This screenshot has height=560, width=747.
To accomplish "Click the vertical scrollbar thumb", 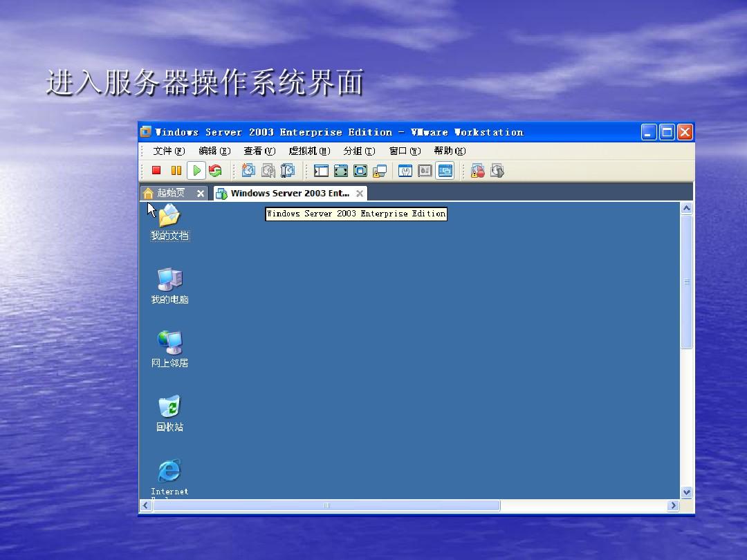I will (x=687, y=282).
